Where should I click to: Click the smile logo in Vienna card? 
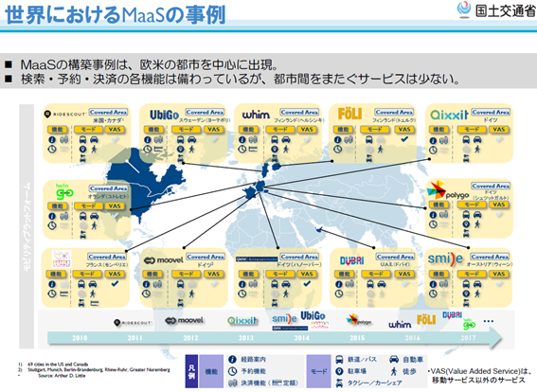[x=445, y=258]
